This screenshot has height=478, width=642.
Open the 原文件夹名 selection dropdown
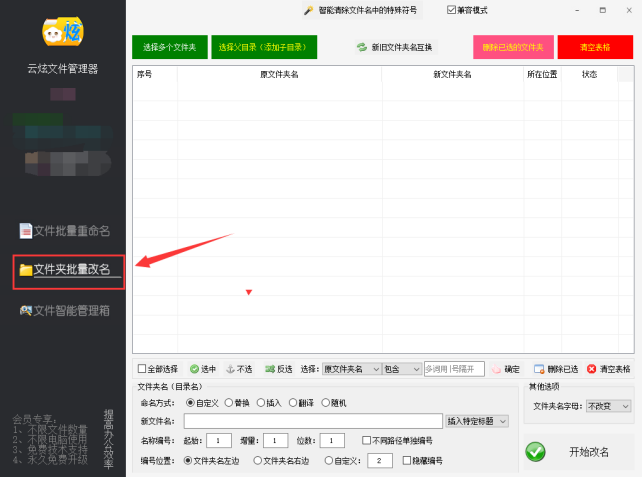(352, 369)
